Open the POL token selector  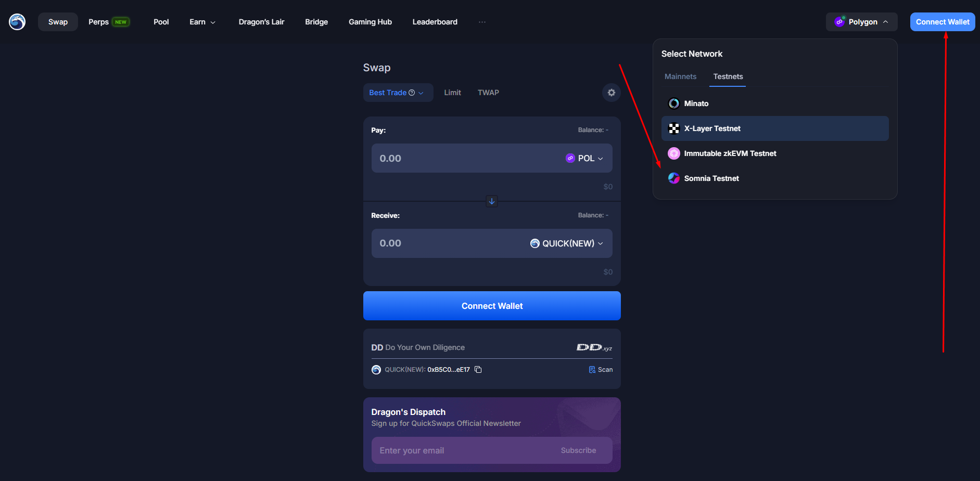pos(584,158)
